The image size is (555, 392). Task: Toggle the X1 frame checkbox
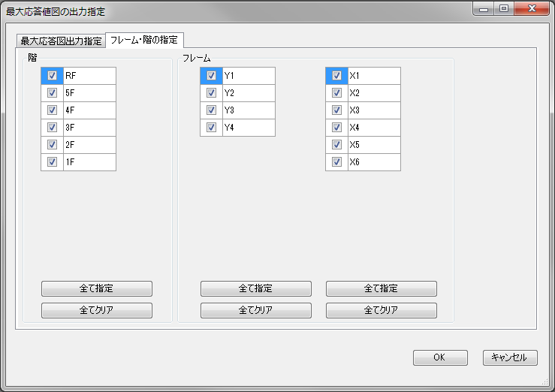coord(336,75)
